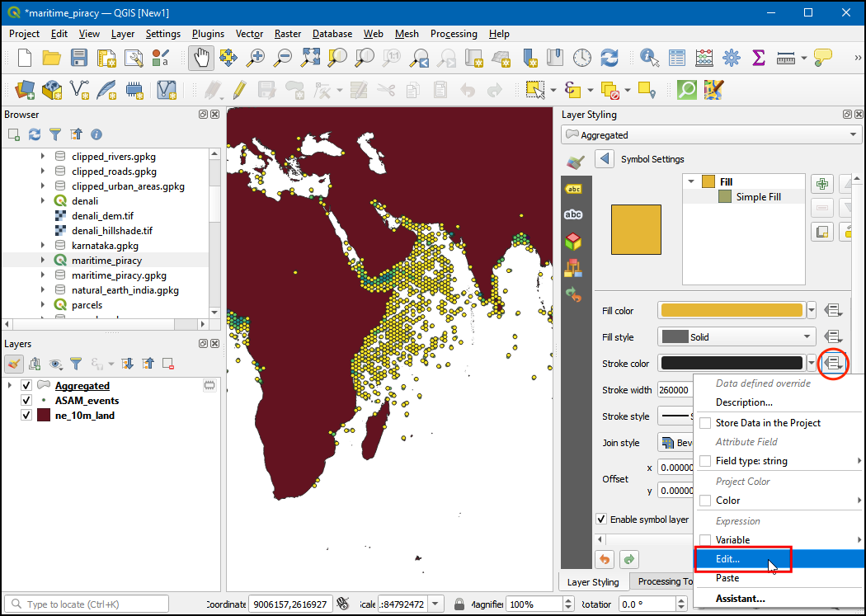Open Fill style Solid dropdown
Screen dimensions: 866x616
tap(737, 336)
